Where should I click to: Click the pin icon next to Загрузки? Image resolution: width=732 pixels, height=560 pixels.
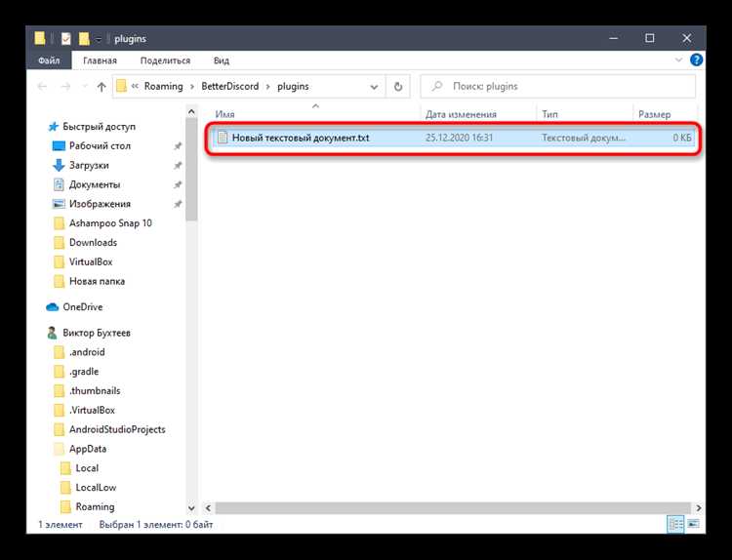tap(178, 165)
